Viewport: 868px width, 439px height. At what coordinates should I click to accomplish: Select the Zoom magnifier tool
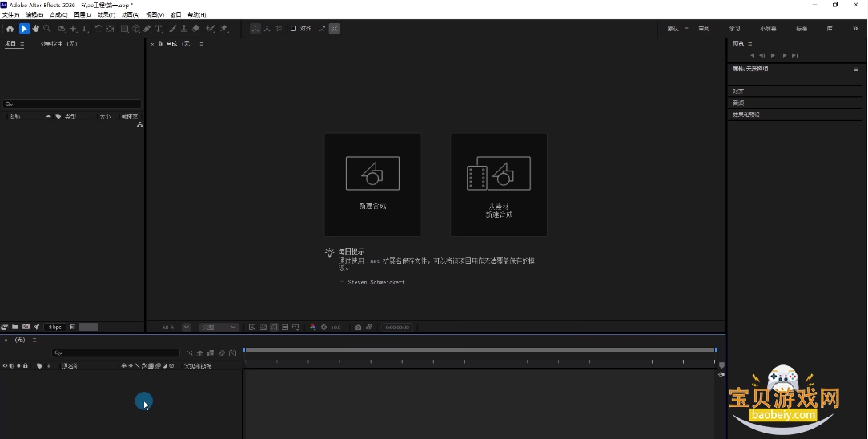47,29
